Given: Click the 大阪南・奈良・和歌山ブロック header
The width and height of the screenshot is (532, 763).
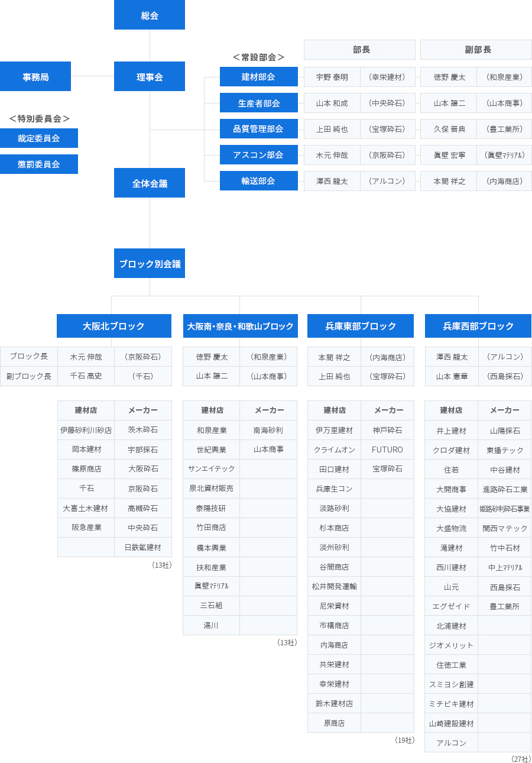Looking at the screenshot, I should 241,326.
